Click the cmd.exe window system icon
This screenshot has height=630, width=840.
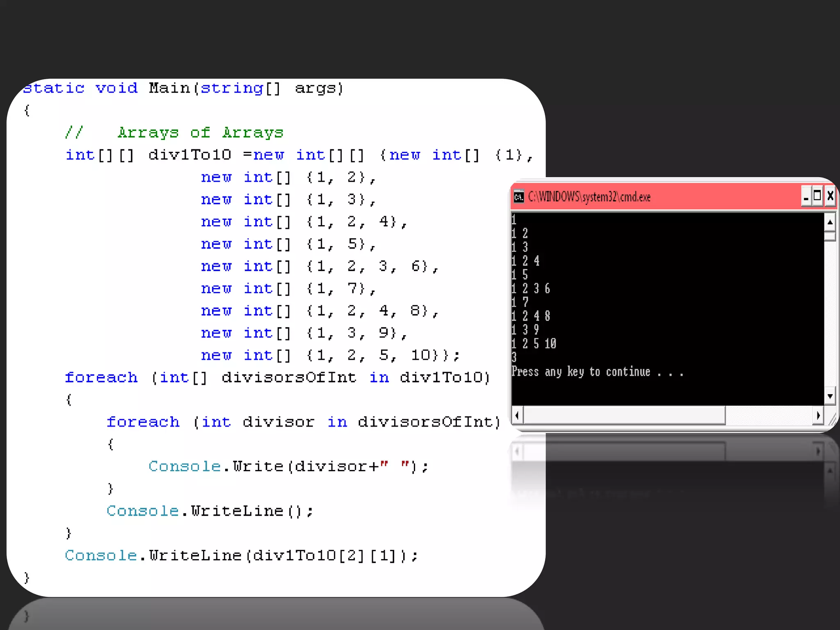coord(519,197)
